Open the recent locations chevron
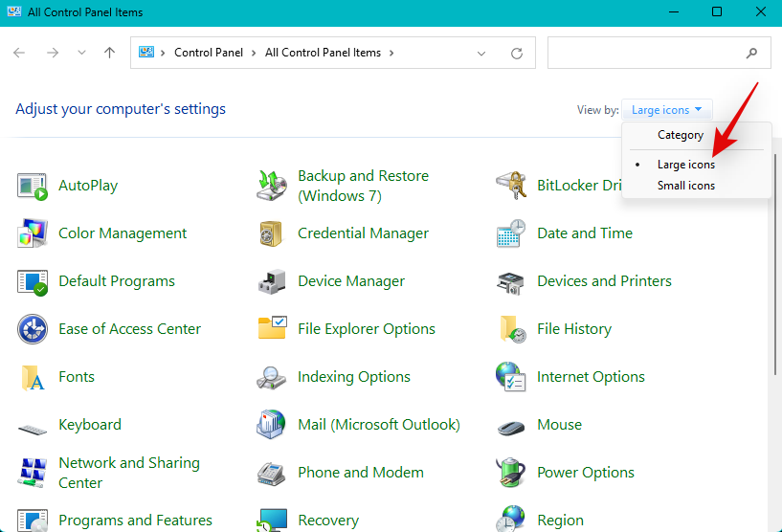Viewport: 782px width, 532px height. 81,54
